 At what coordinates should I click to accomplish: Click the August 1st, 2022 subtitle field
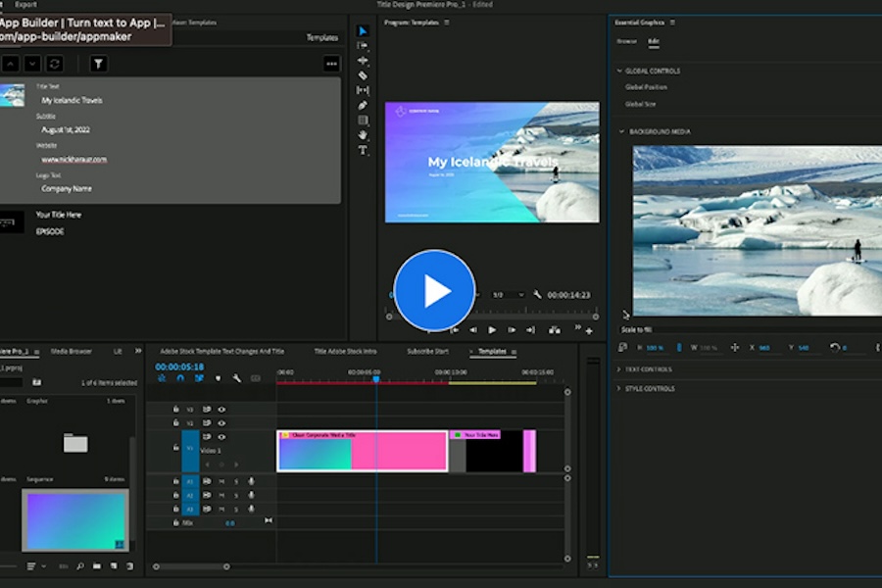66,129
